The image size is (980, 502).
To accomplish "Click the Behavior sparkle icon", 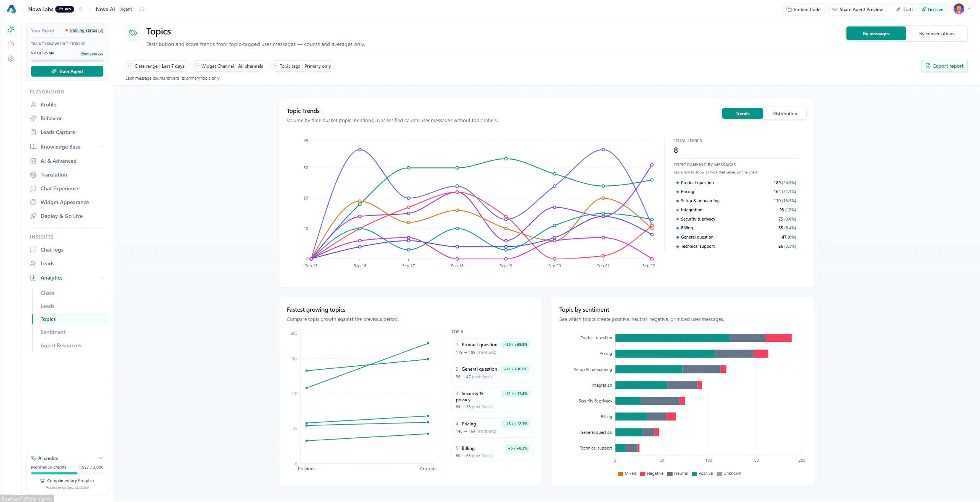I will (x=33, y=118).
